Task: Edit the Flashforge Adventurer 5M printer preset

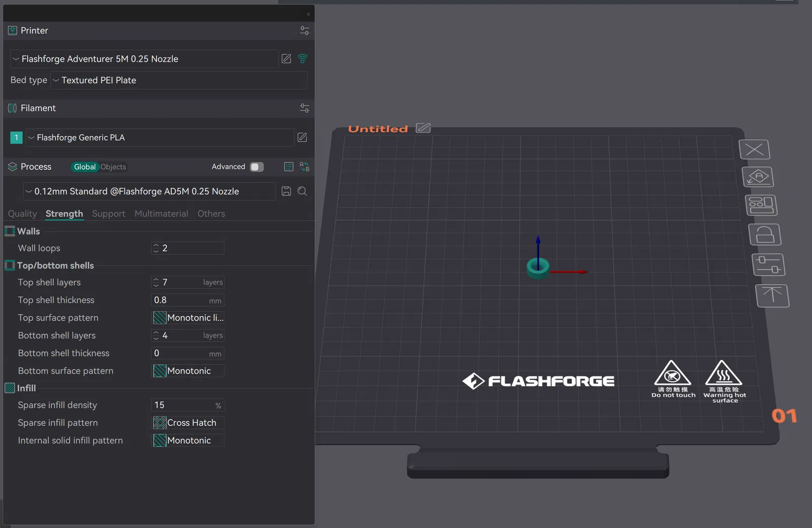Action: (286, 58)
